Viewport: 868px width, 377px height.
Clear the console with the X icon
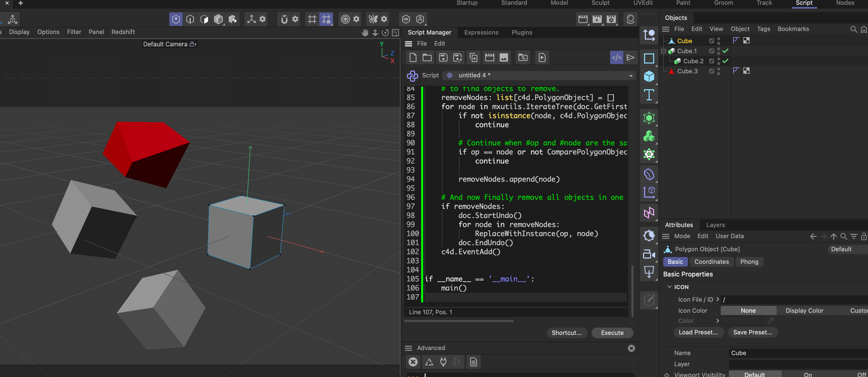(413, 362)
